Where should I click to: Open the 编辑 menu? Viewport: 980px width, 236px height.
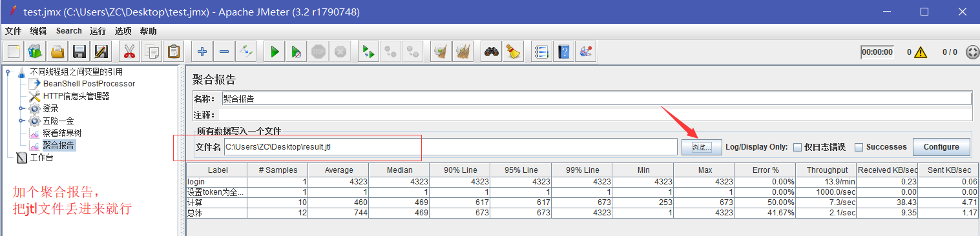pos(38,31)
